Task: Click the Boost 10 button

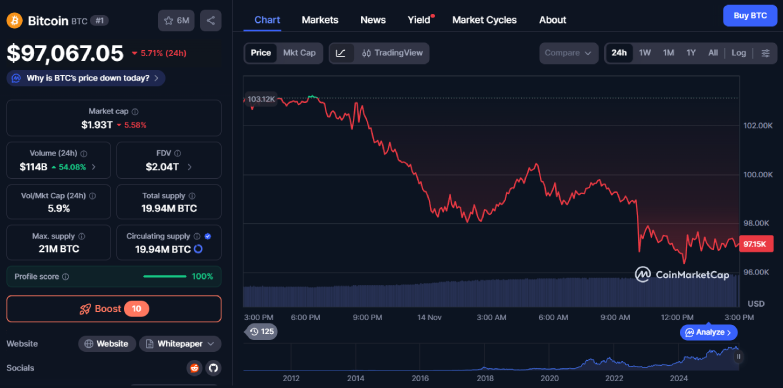Action: pyautogui.click(x=114, y=309)
